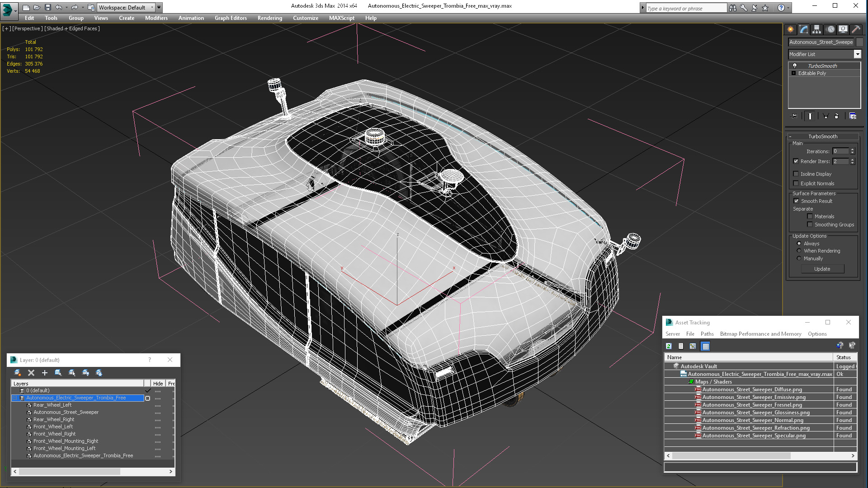The image size is (868, 488).
Task: Click Pin Stack icon under modifier stack
Action: 794,116
